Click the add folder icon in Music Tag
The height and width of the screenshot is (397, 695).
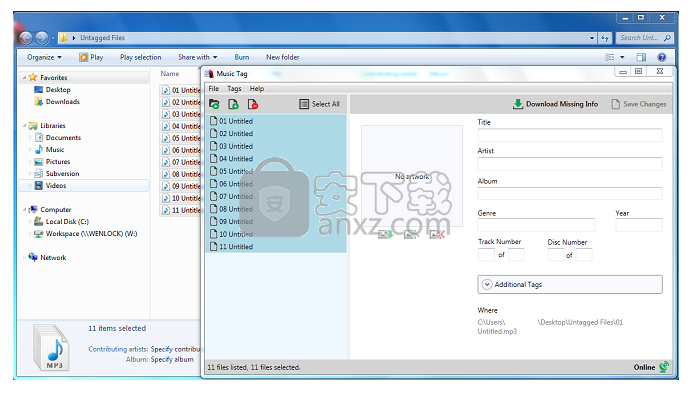[214, 104]
